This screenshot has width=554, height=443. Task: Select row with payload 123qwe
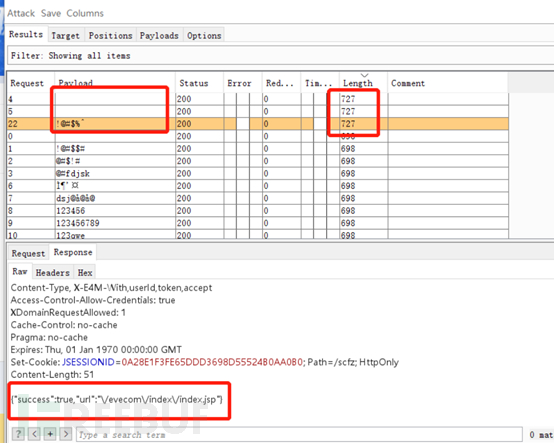[258, 235]
